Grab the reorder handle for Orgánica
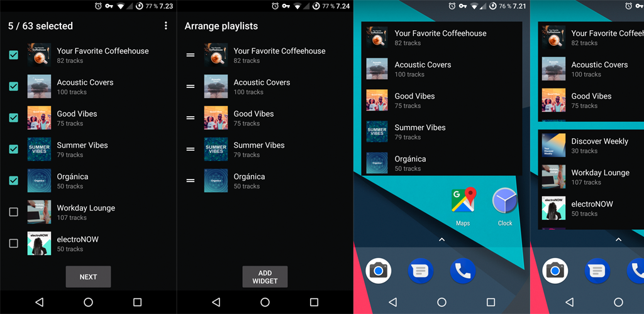644x314 pixels. (x=190, y=180)
